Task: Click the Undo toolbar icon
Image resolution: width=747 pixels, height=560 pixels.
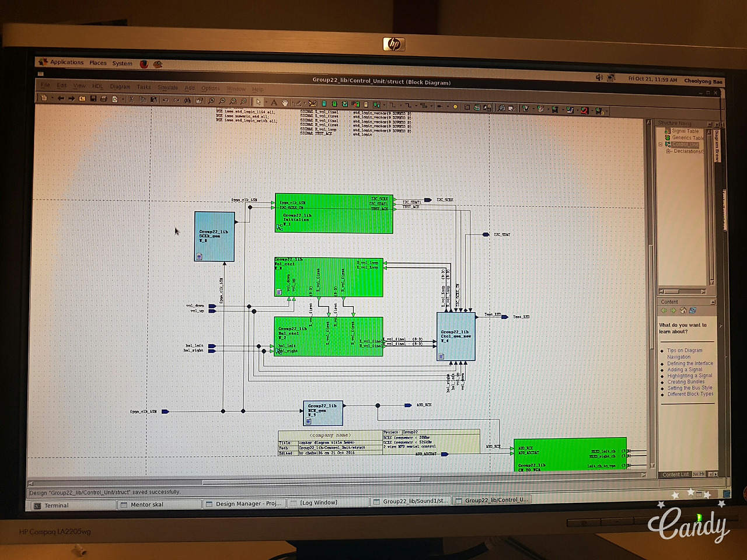Action: click(x=166, y=100)
